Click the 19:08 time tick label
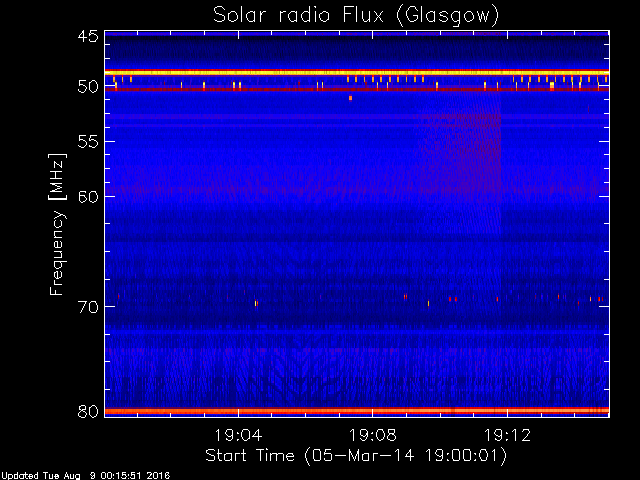The width and height of the screenshot is (640, 480). click(x=372, y=436)
